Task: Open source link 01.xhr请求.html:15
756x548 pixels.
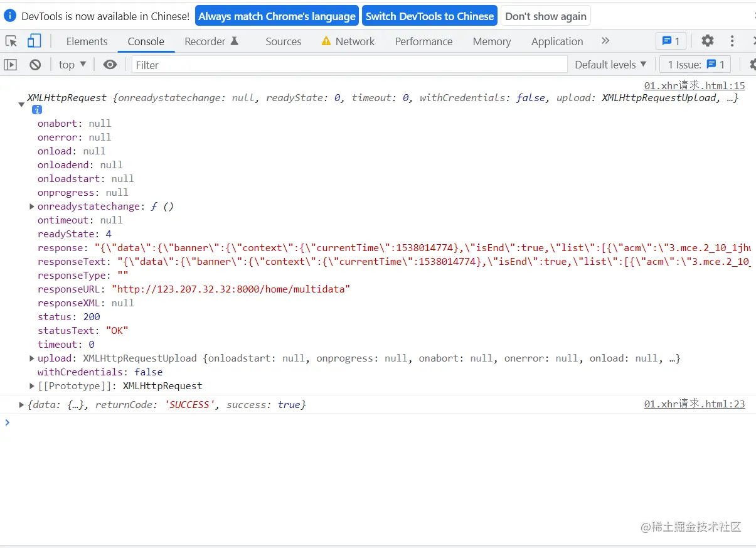Action: click(x=695, y=86)
